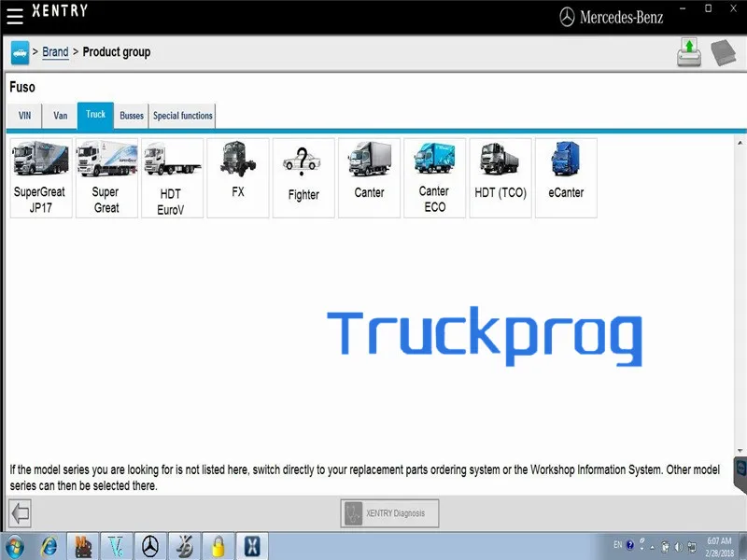Minimize the XENTRY window
Image resolution: width=747 pixels, height=560 pixels.
coord(683,8)
